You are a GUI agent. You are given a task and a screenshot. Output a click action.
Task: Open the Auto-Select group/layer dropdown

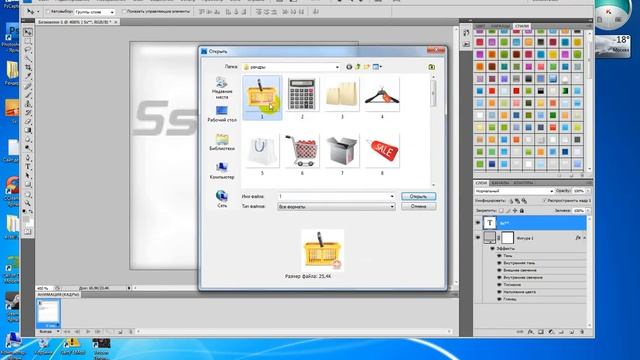click(95, 12)
